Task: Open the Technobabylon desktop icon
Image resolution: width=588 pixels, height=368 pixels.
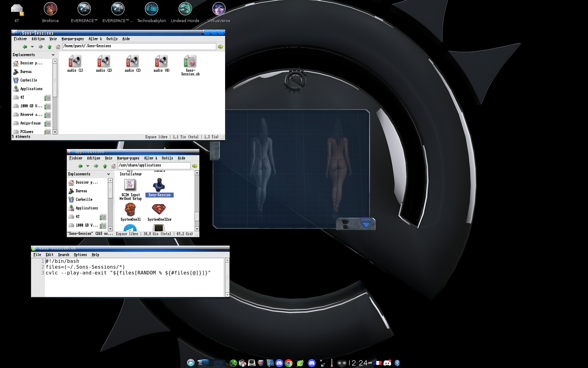Action: (151, 12)
